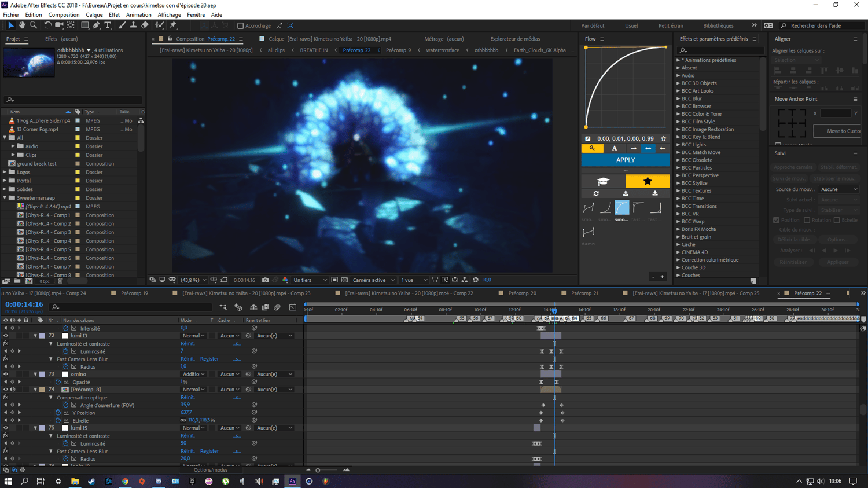
Task: Click the Flow star favorites button
Action: pyautogui.click(x=648, y=181)
